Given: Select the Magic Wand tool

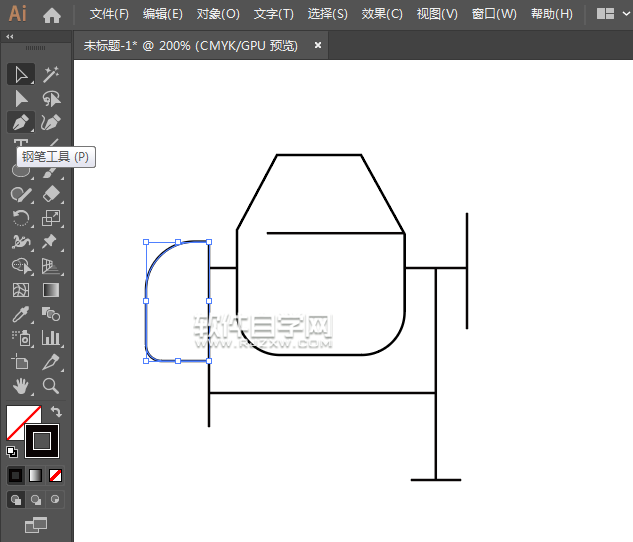Looking at the screenshot, I should pyautogui.click(x=51, y=74).
